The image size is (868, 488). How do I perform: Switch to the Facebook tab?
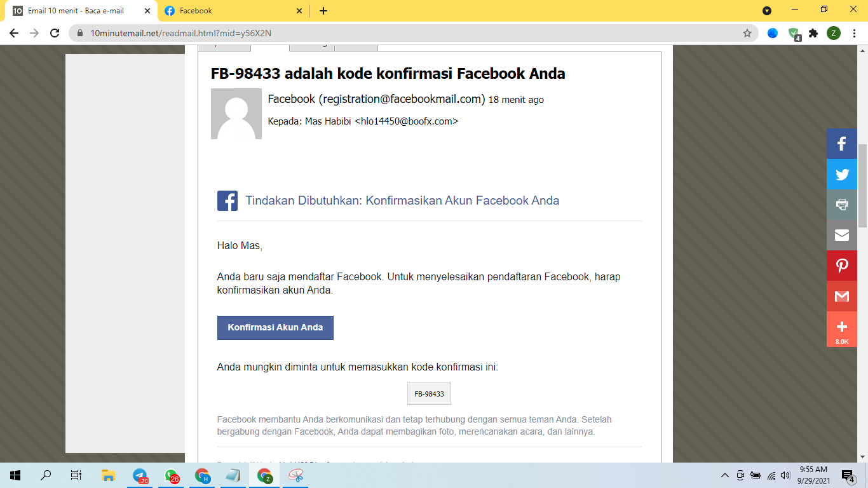pos(233,11)
